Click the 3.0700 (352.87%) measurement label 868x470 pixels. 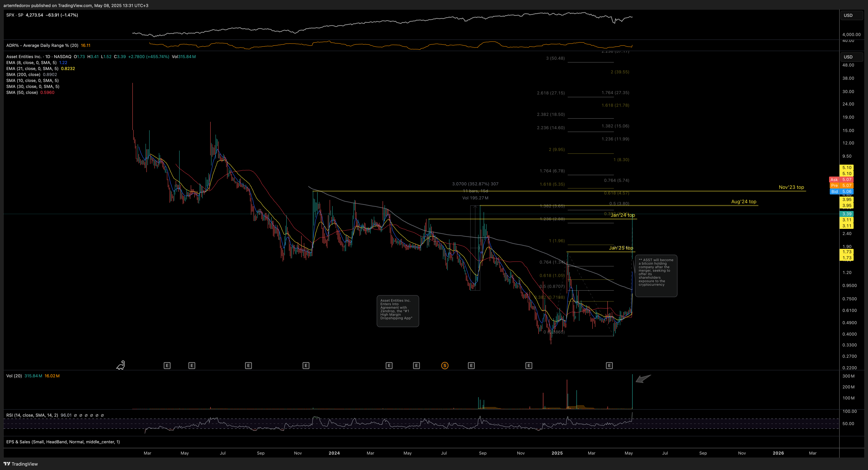click(x=475, y=184)
